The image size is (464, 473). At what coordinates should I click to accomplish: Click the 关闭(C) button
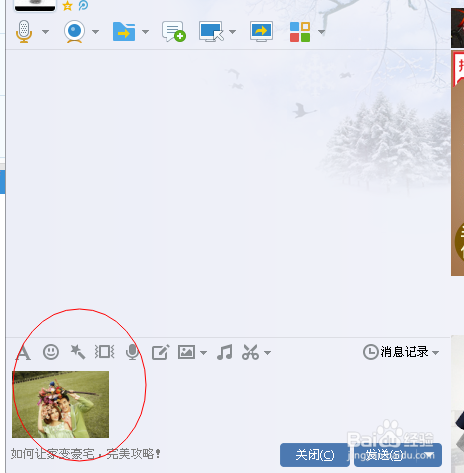click(315, 455)
